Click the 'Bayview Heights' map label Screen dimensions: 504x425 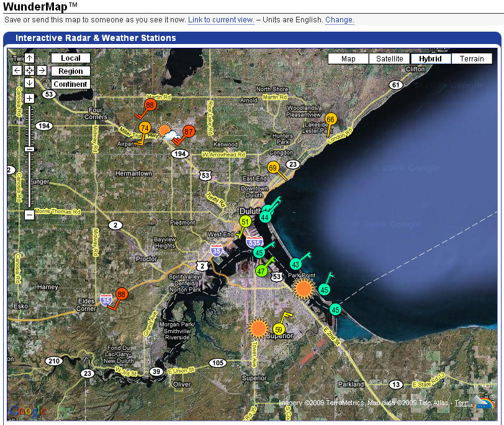point(165,243)
